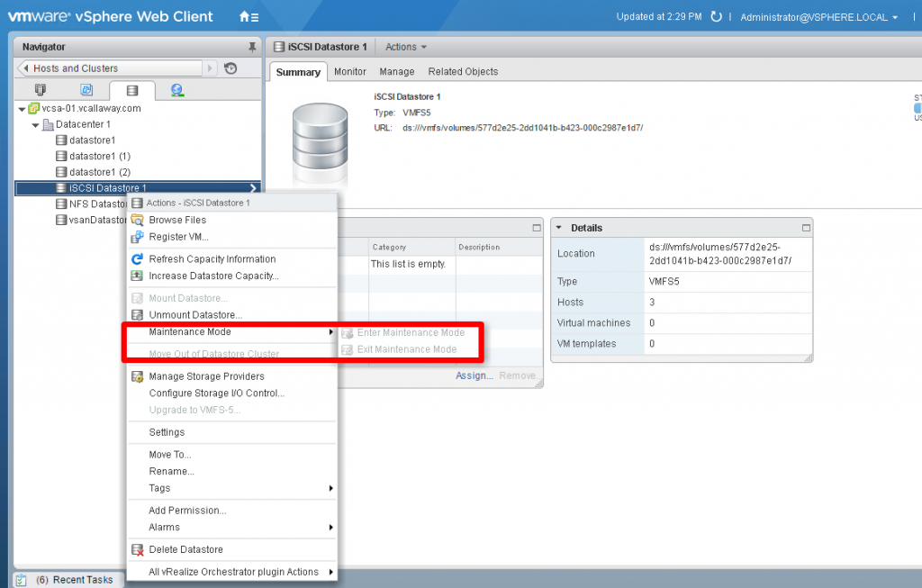Collapse the Details panel with its triangle
This screenshot has width=922, height=588.
click(x=559, y=228)
